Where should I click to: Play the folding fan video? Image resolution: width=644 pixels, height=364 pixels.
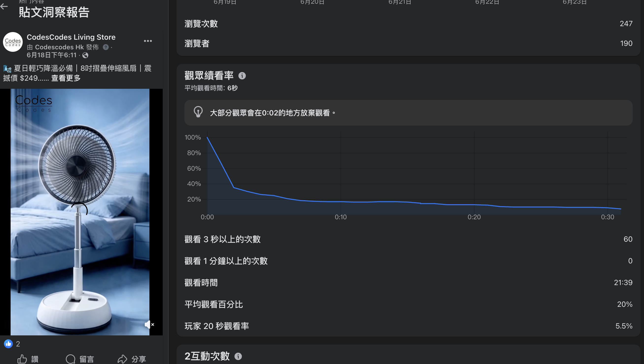(81, 212)
